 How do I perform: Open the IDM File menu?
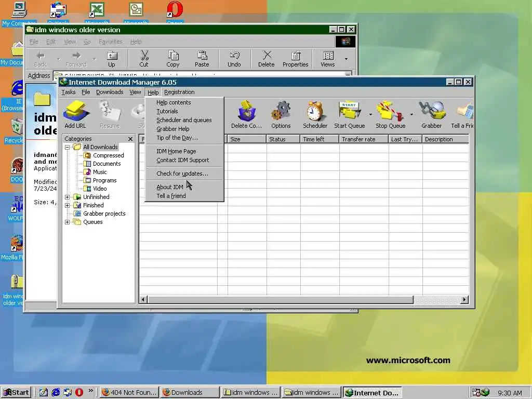click(x=86, y=92)
